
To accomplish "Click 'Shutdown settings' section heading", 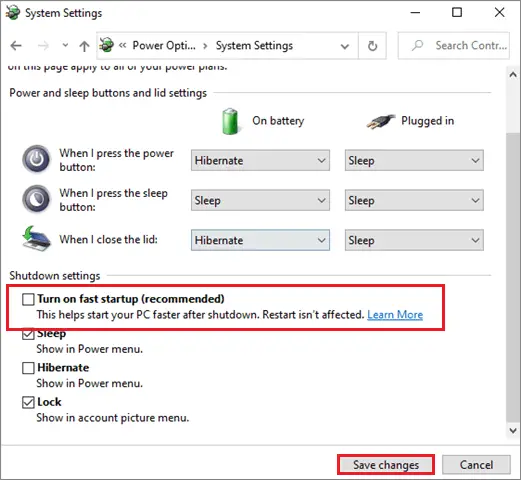I will click(x=55, y=276).
